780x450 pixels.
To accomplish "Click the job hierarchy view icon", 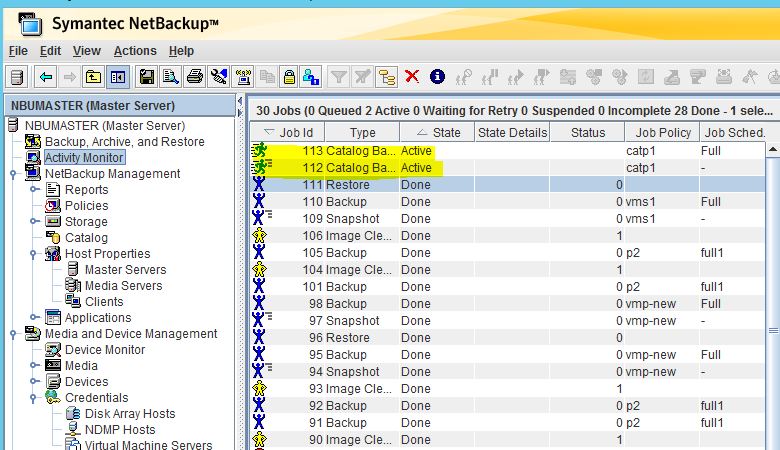I will tap(387, 77).
